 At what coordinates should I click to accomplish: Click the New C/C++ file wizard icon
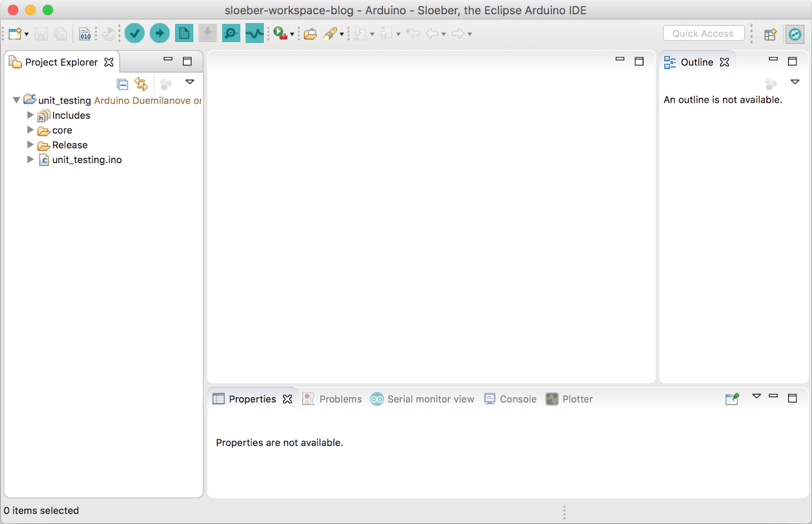14,33
